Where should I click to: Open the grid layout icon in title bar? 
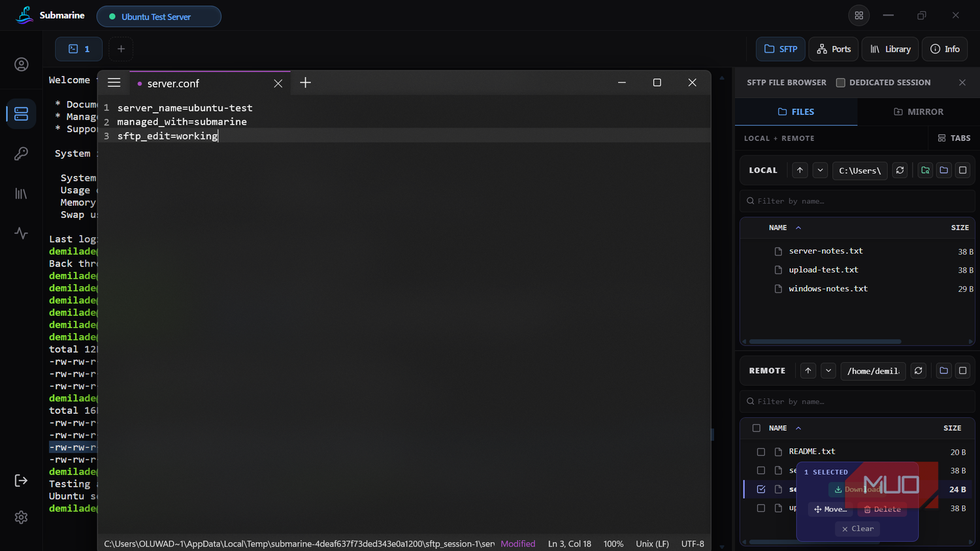(859, 16)
